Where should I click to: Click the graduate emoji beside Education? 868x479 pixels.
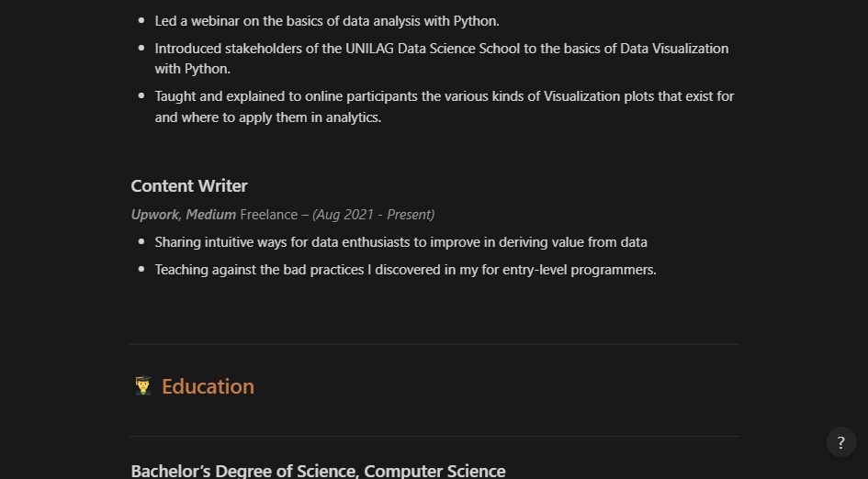[142, 386]
